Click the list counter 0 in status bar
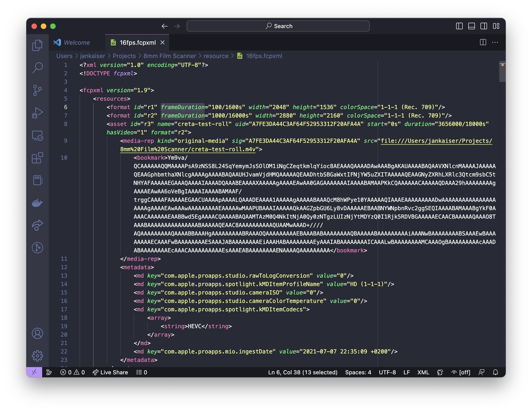This screenshot has width=532, height=412. click(x=142, y=372)
